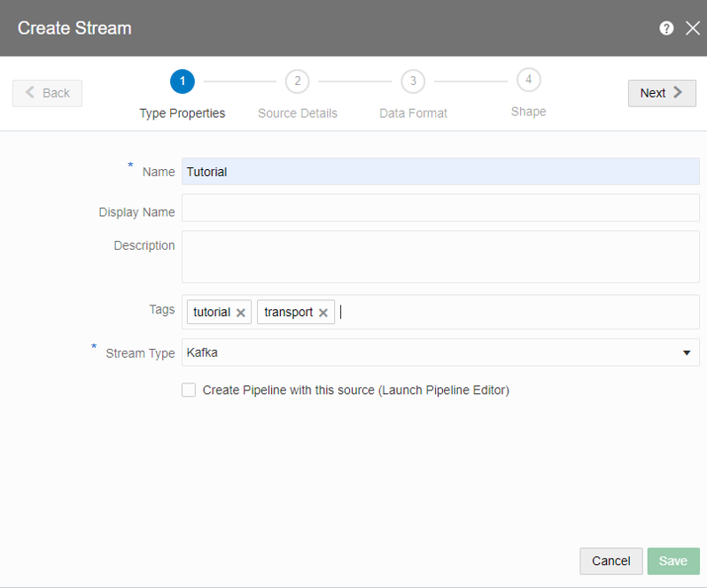Expand the Stream Type dropdown arrow
Image resolution: width=707 pixels, height=588 pixels.
[x=686, y=352]
